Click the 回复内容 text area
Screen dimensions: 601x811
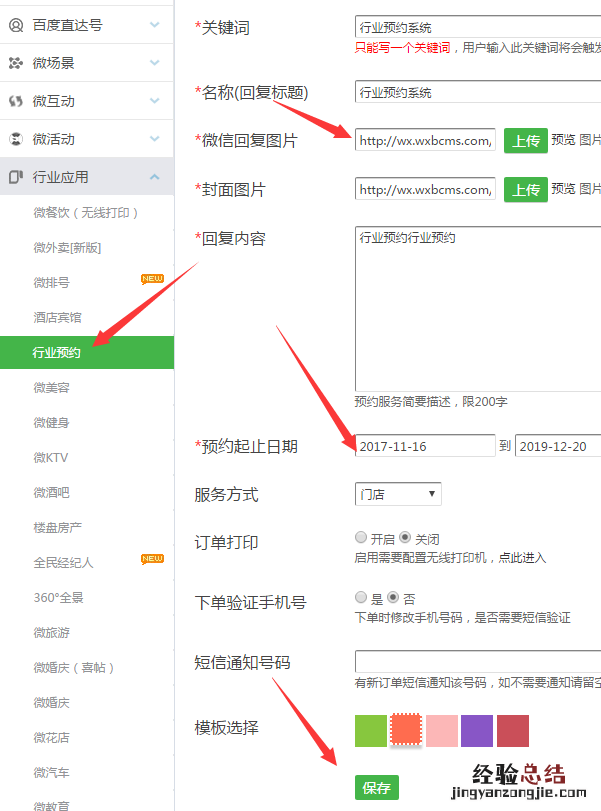478,308
